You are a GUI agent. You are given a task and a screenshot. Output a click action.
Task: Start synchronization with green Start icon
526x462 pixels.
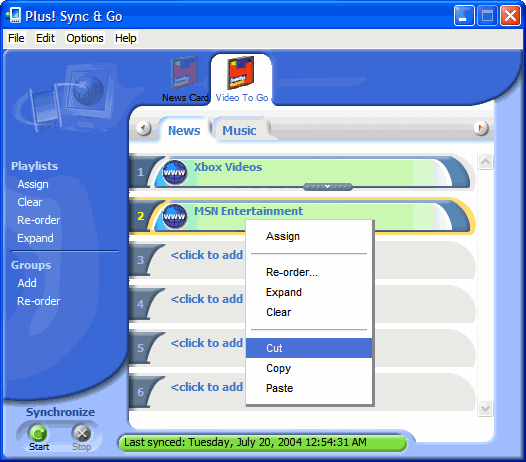39,434
